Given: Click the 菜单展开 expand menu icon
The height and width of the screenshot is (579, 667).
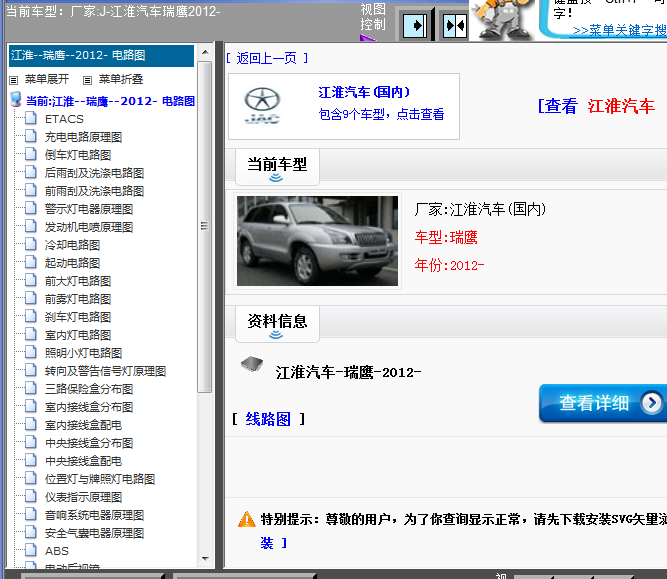Looking at the screenshot, I should coord(14,80).
